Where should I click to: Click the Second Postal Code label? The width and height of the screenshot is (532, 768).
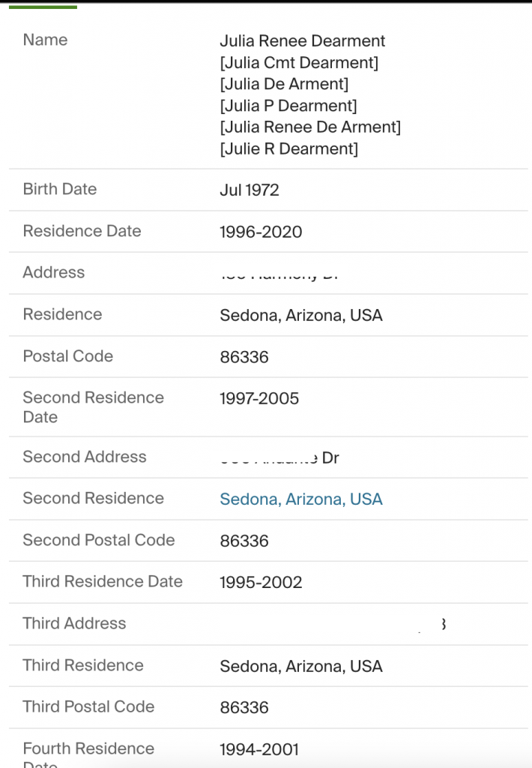(98, 540)
